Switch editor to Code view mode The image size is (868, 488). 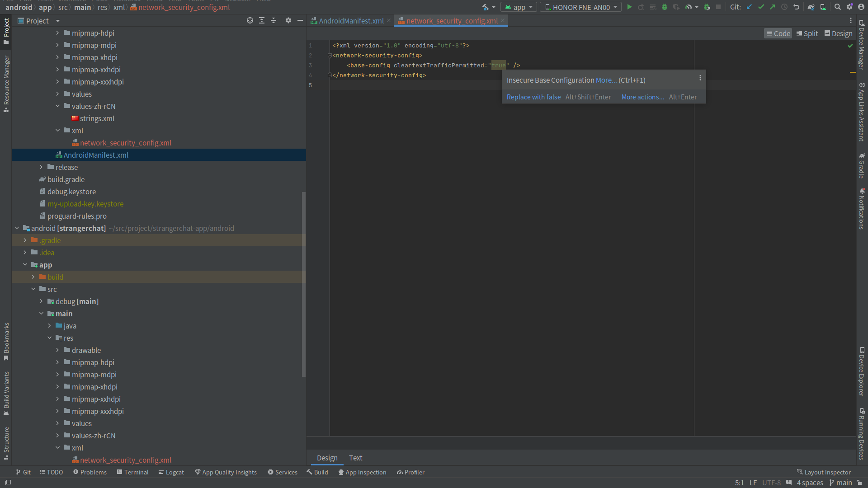(x=778, y=33)
